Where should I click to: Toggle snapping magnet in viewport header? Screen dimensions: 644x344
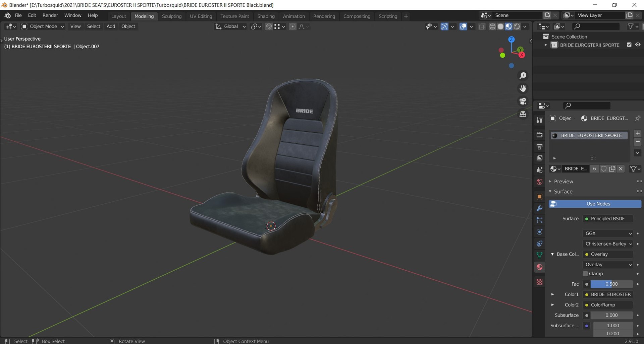268,26
